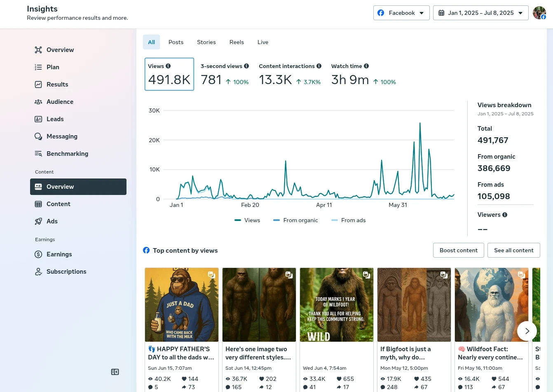The height and width of the screenshot is (392, 553).
Task: Select the Content interactions metric
Action: (290, 74)
